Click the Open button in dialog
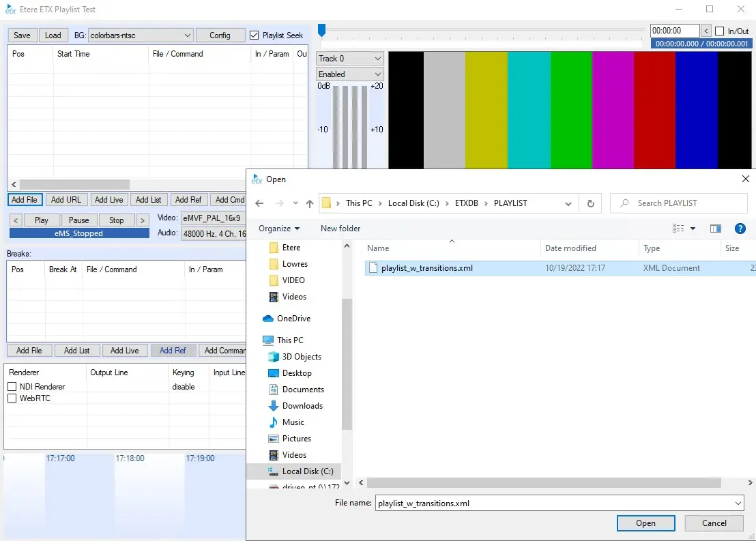Image resolution: width=756 pixels, height=541 pixels. point(645,523)
